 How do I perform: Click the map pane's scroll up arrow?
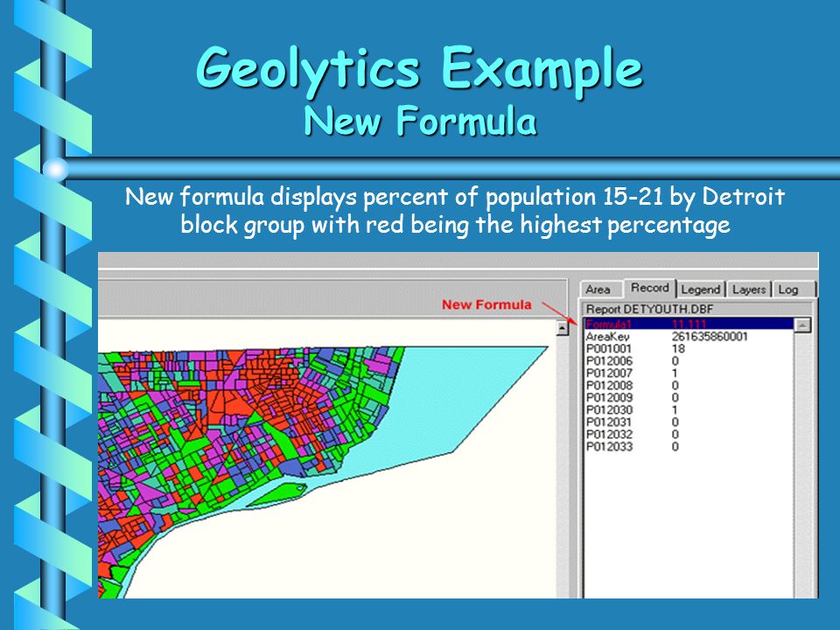pos(562,328)
